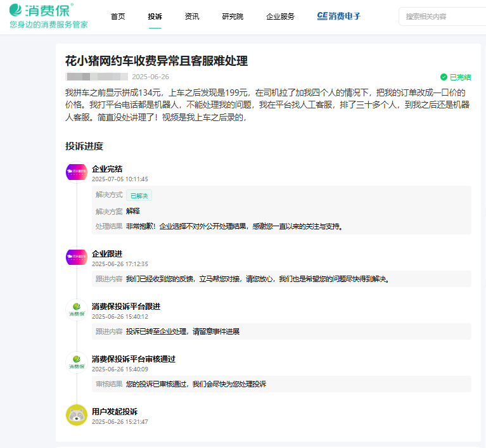Click the 消费保 logo in the header
Screen dimensions: 486x448
coord(42,10)
